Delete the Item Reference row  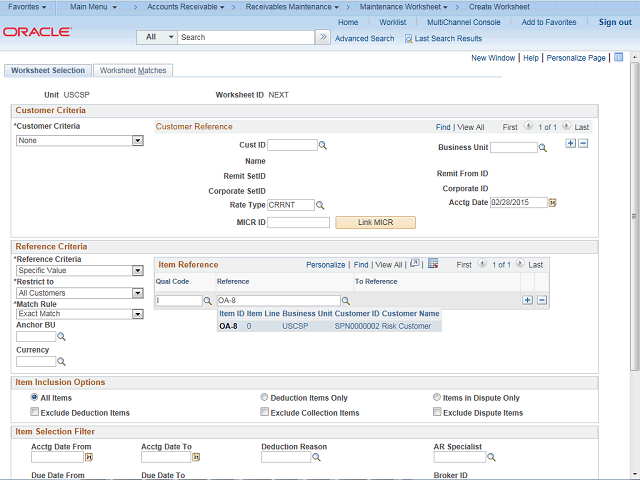542,300
